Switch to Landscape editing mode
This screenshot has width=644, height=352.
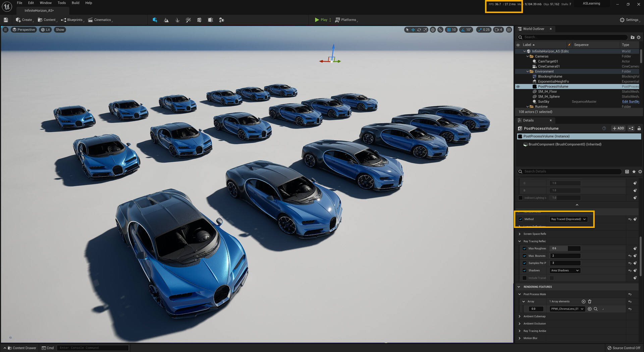click(166, 20)
